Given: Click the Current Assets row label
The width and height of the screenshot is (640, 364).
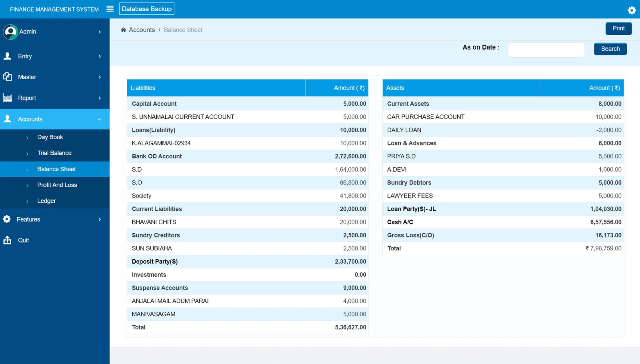Looking at the screenshot, I should tap(408, 104).
